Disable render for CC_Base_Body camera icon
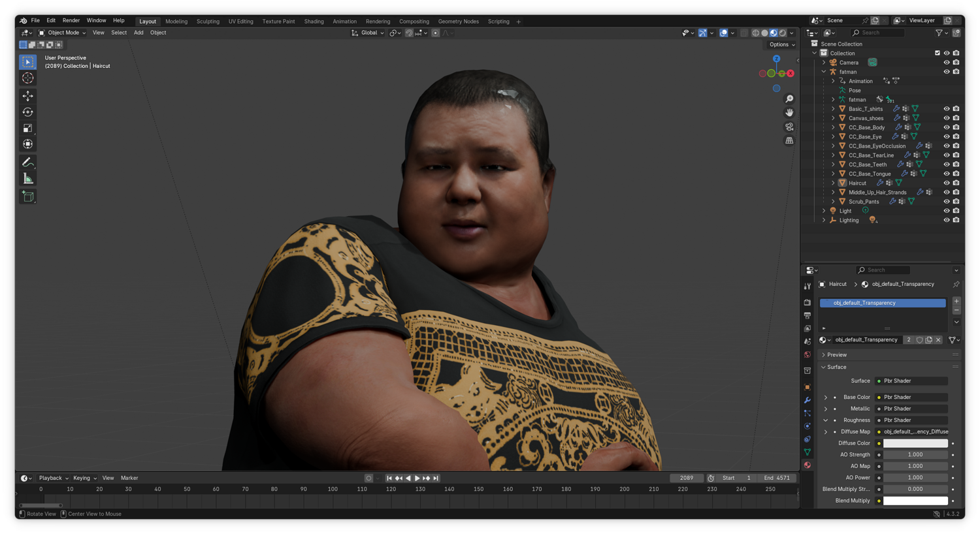The width and height of the screenshot is (980, 534). [x=956, y=127]
